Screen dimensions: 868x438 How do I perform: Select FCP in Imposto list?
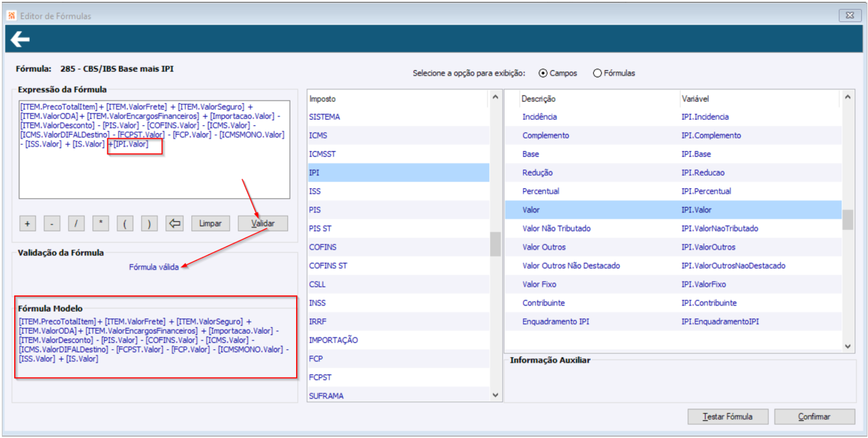coord(399,358)
